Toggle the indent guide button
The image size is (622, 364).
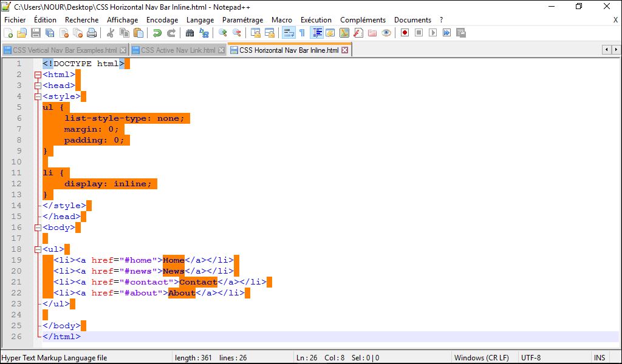316,33
